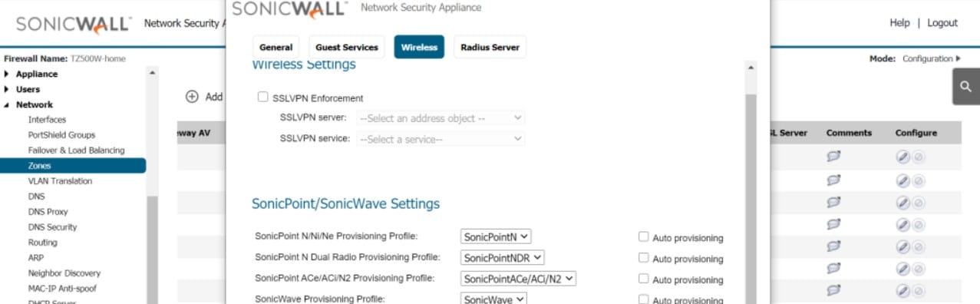This screenshot has width=980, height=304.
Task: Click the sidebar vertical scrollbar thumb
Action: (152, 249)
